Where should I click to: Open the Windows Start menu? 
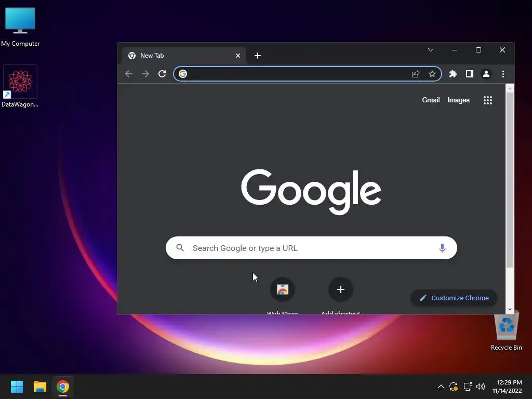(x=17, y=387)
